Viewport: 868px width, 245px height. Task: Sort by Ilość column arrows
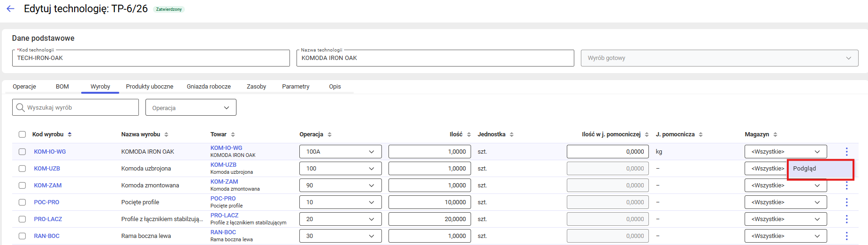tap(469, 134)
